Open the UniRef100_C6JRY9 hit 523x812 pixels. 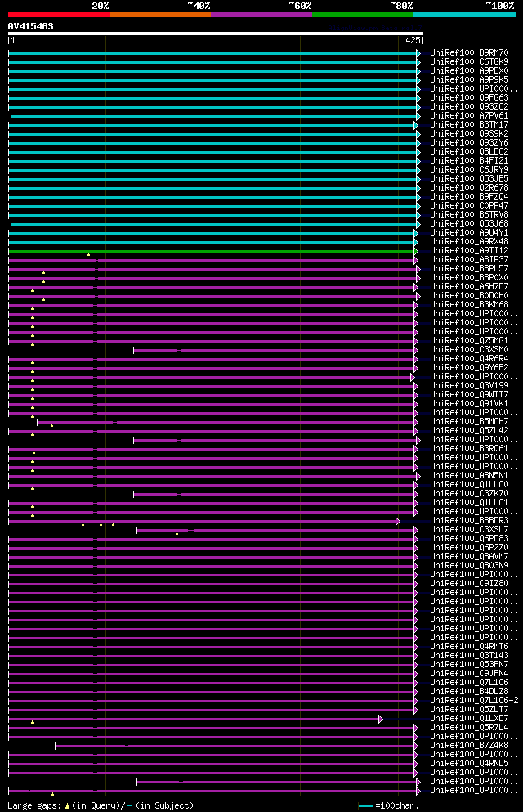point(469,170)
